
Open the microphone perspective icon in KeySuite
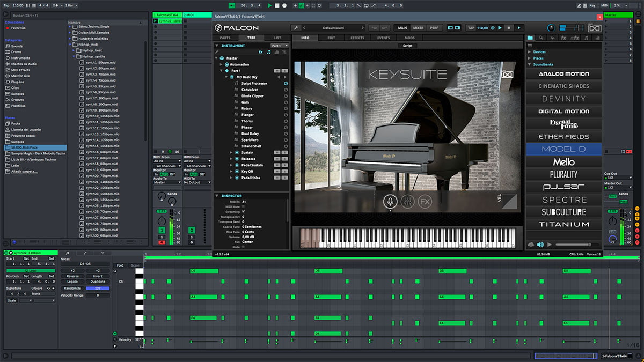click(x=390, y=202)
